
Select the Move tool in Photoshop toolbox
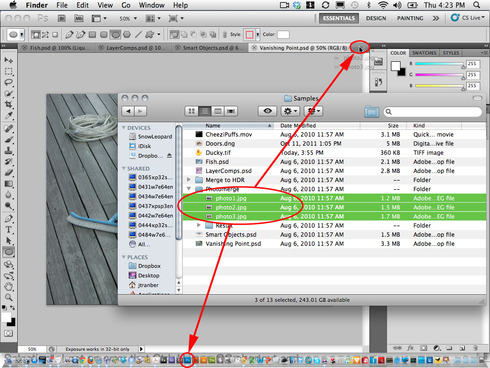pos(9,60)
